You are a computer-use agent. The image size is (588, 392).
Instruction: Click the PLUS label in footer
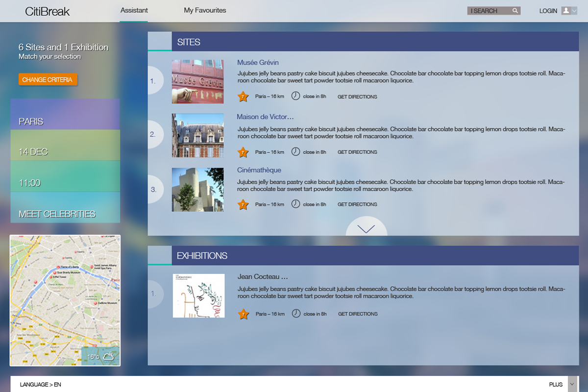[x=556, y=385]
